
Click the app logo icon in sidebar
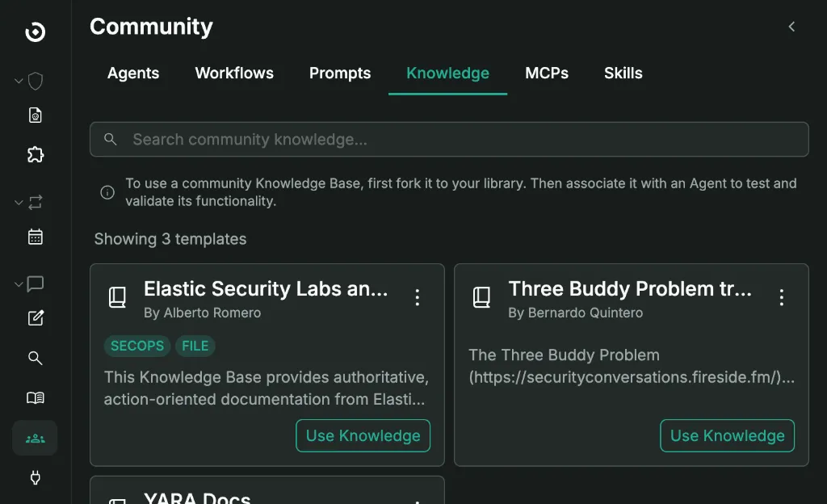pos(36,32)
